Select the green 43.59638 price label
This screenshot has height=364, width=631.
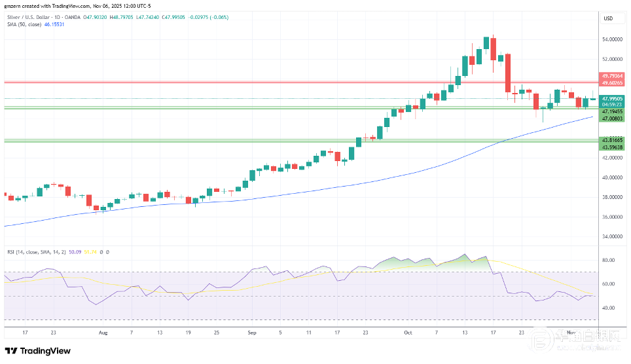coord(613,147)
